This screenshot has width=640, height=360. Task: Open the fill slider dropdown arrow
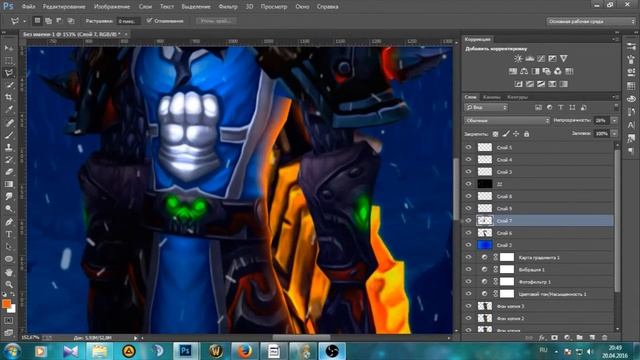coord(614,133)
